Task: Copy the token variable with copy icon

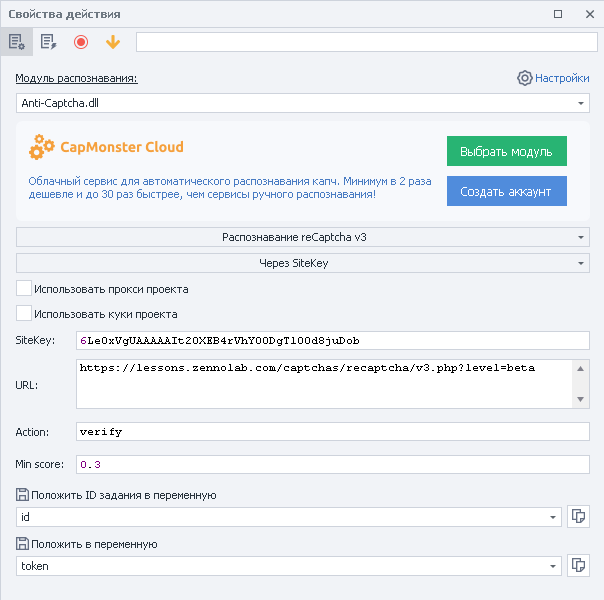Action: [578, 565]
